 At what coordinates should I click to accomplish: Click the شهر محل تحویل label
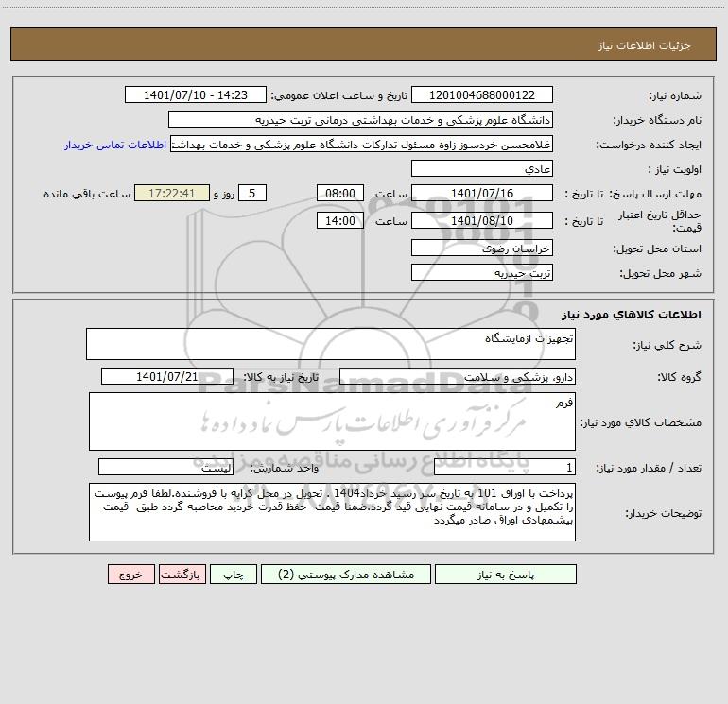pyautogui.click(x=661, y=273)
